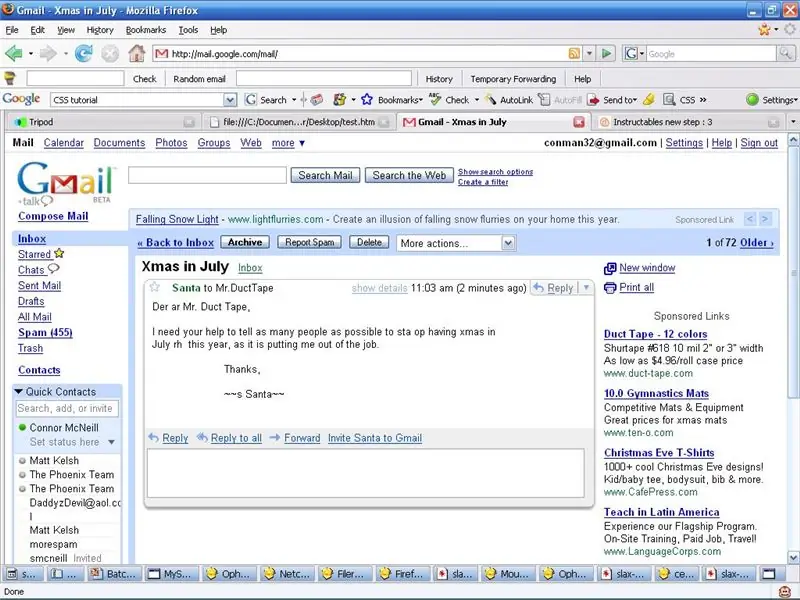Open the address bar URL dropdown
This screenshot has height=600, width=800.
pos(589,54)
